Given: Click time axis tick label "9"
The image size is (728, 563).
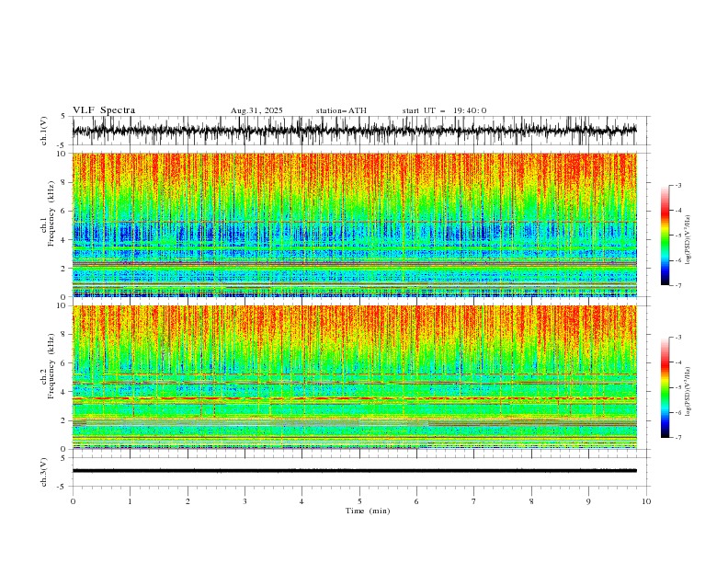Looking at the screenshot, I should (x=588, y=501).
